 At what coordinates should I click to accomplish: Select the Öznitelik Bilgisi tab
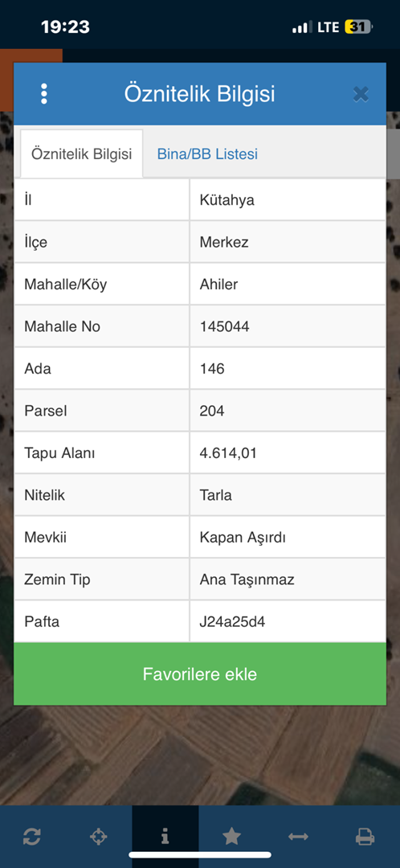tap(81, 154)
